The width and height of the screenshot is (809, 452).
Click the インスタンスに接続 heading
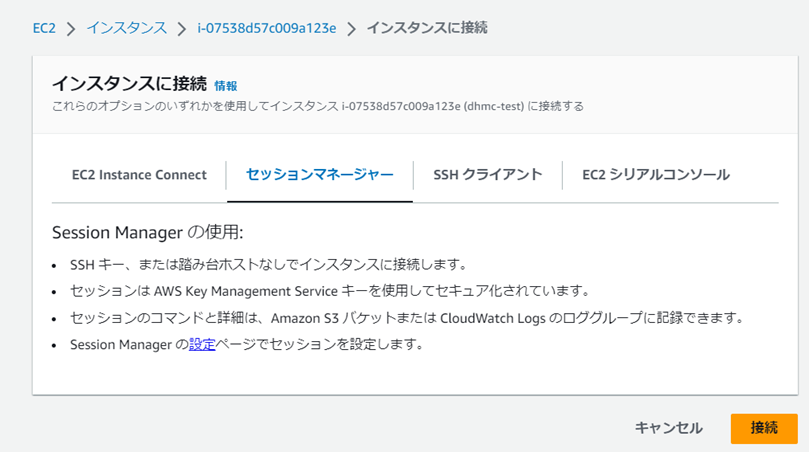pyautogui.click(x=129, y=84)
